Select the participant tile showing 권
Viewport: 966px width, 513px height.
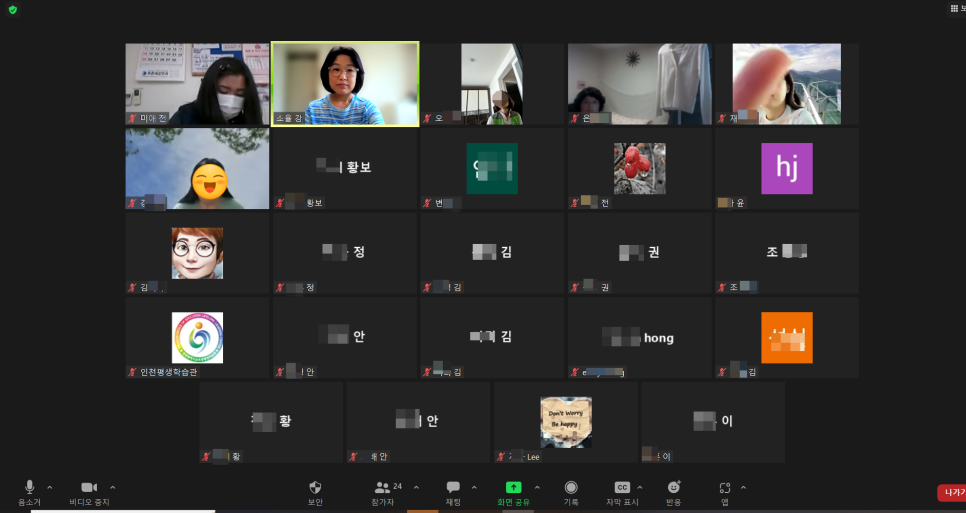(x=639, y=253)
